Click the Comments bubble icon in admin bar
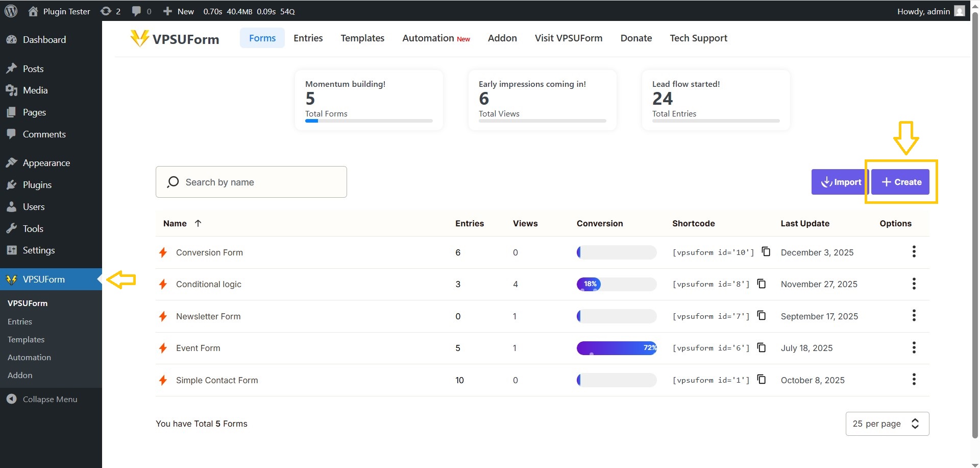980x468 pixels. tap(136, 11)
